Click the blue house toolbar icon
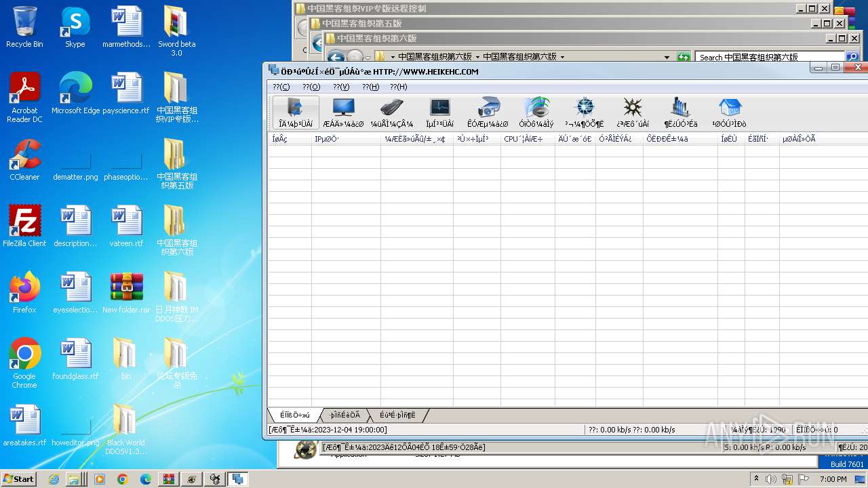The image size is (868, 488). coord(729,113)
